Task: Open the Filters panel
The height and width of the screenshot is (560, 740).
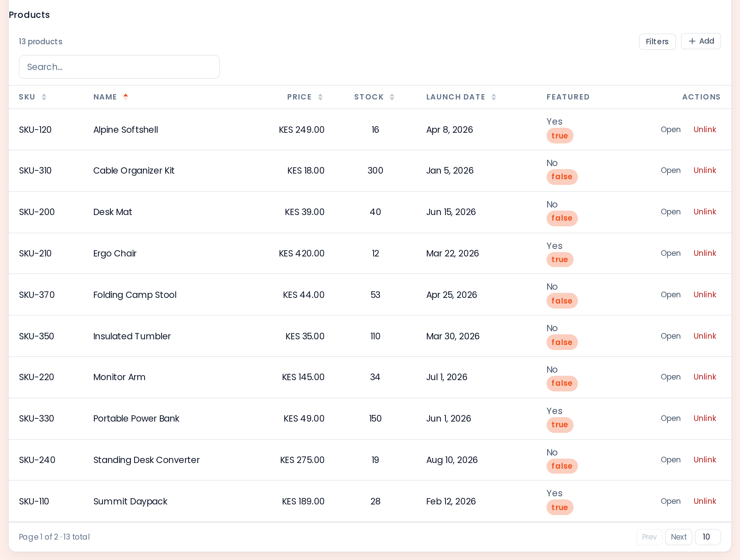Action: click(x=657, y=41)
